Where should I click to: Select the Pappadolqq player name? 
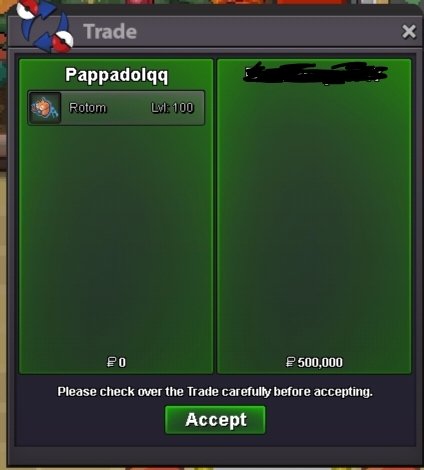[x=116, y=75]
